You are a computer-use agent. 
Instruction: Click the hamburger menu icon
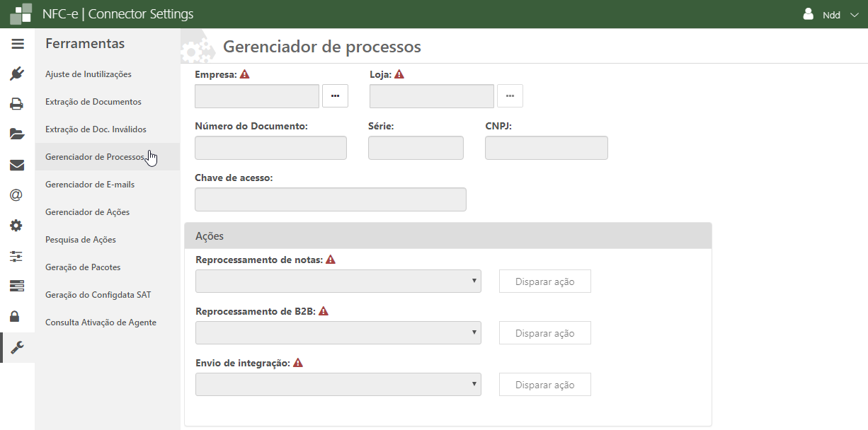pyautogui.click(x=17, y=44)
